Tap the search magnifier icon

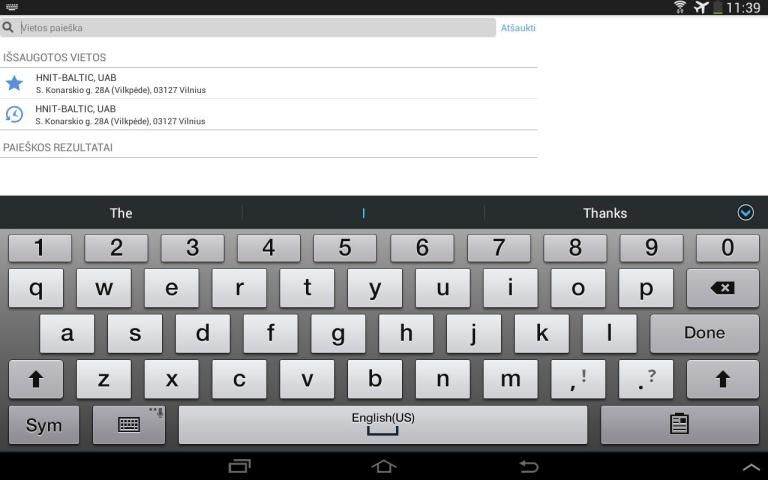(8, 27)
